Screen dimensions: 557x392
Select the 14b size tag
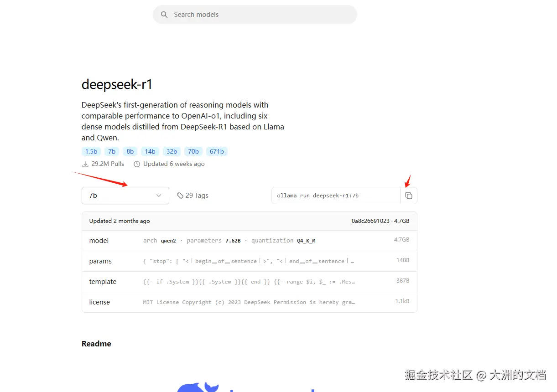pyautogui.click(x=150, y=151)
